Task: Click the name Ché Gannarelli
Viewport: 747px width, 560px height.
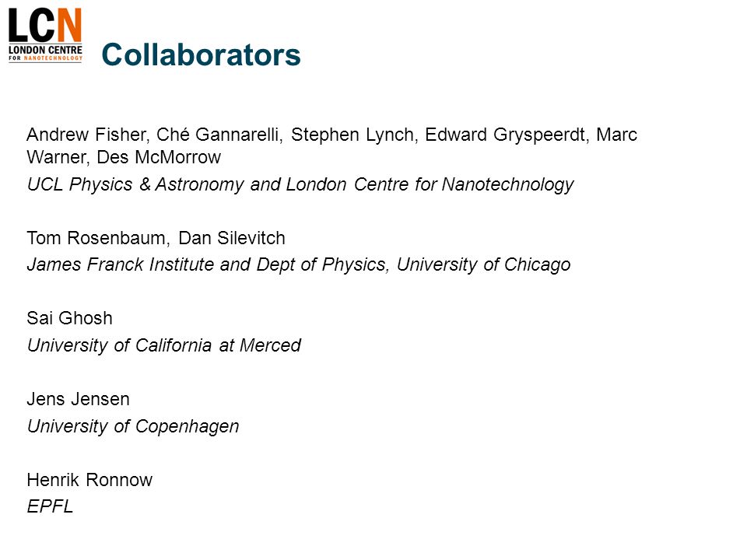Action: coord(218,135)
